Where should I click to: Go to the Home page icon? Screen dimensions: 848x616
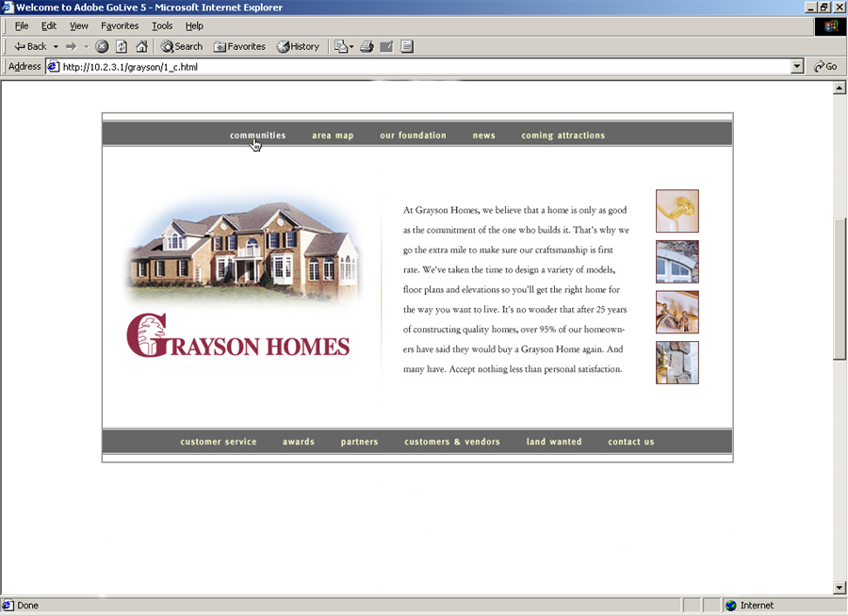click(x=141, y=46)
